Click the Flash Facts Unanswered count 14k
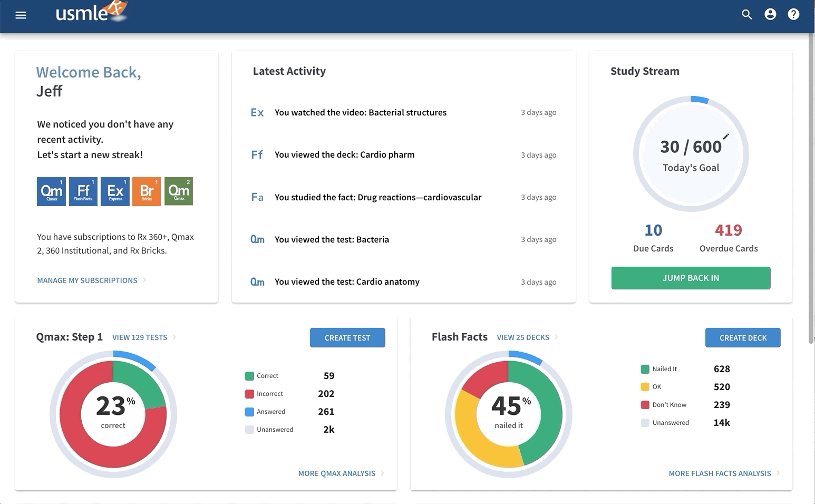815x504 pixels. pyautogui.click(x=722, y=423)
